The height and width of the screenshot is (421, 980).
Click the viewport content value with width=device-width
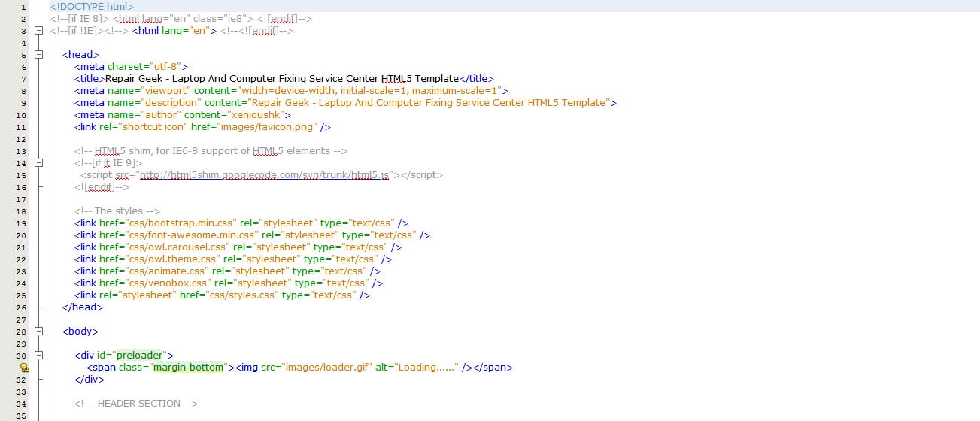[372, 91]
